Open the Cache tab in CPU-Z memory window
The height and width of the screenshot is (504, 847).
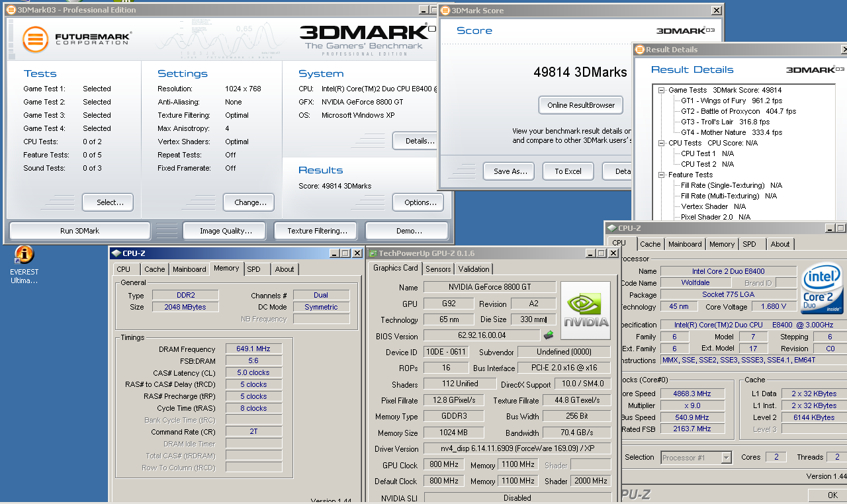154,269
